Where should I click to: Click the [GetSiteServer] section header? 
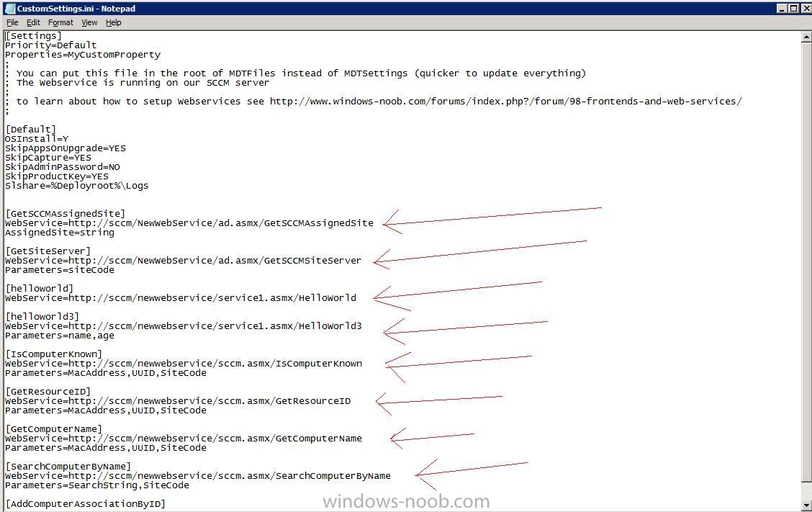pyautogui.click(x=48, y=251)
